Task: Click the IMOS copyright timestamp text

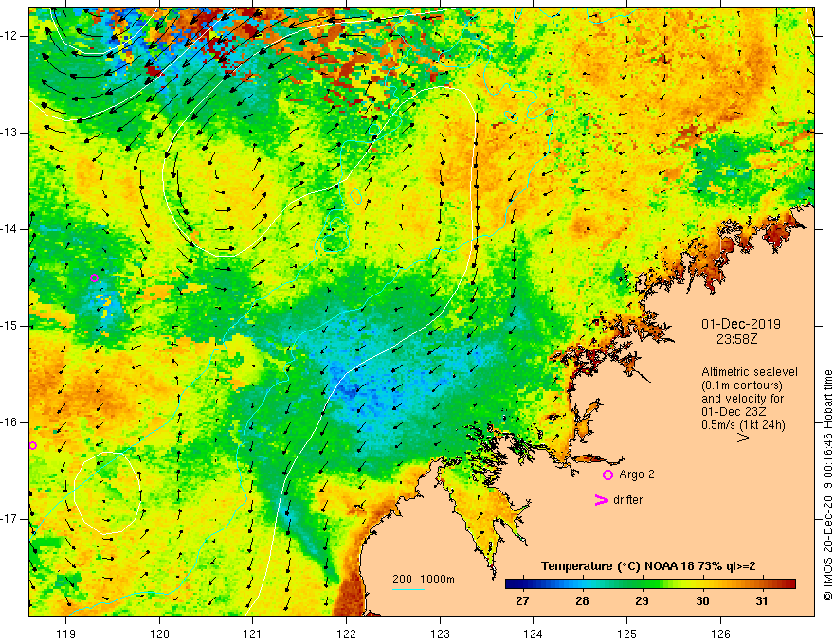Action: point(827,486)
